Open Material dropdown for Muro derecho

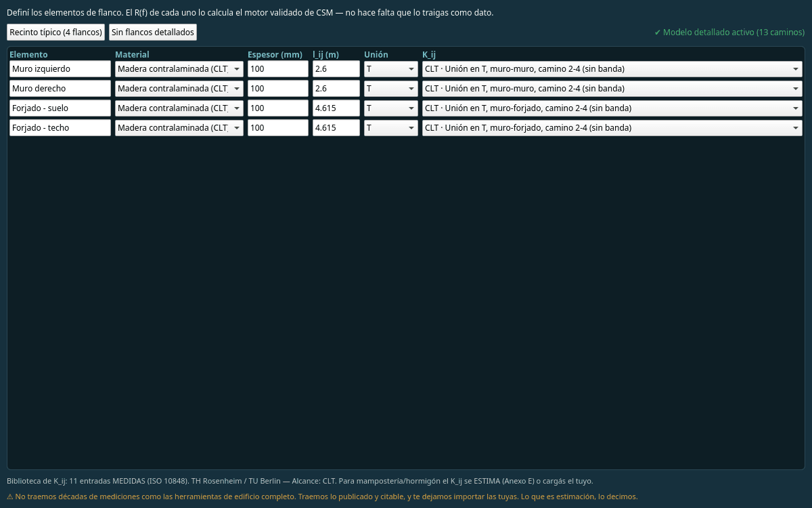[x=179, y=88]
